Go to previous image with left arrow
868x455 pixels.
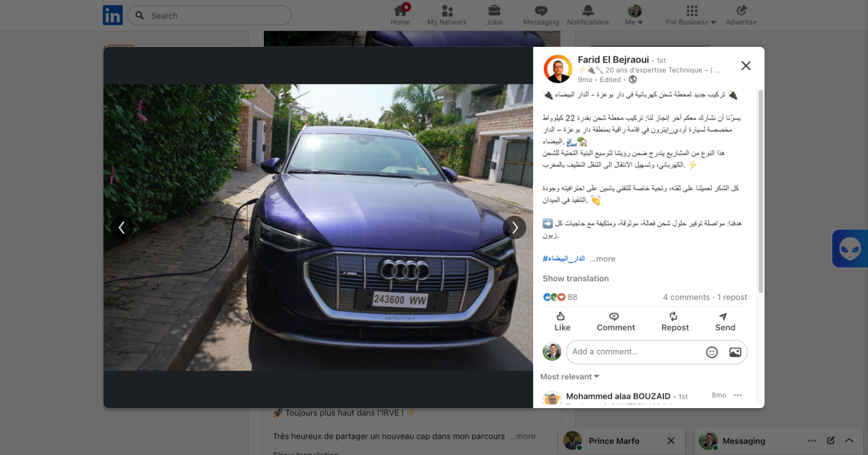point(122,227)
